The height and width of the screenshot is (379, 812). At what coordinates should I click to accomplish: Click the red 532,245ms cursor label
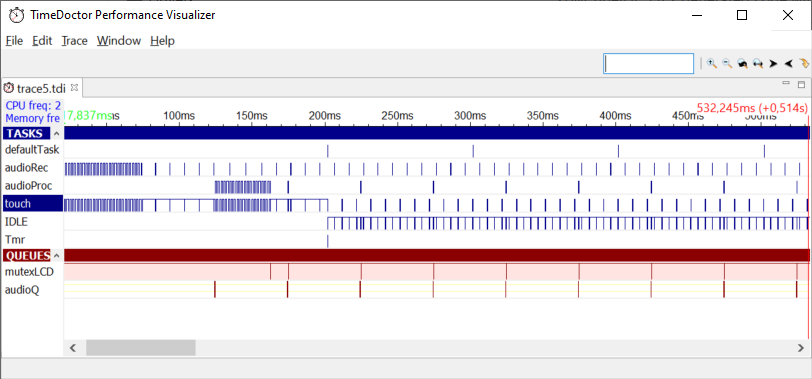point(752,108)
